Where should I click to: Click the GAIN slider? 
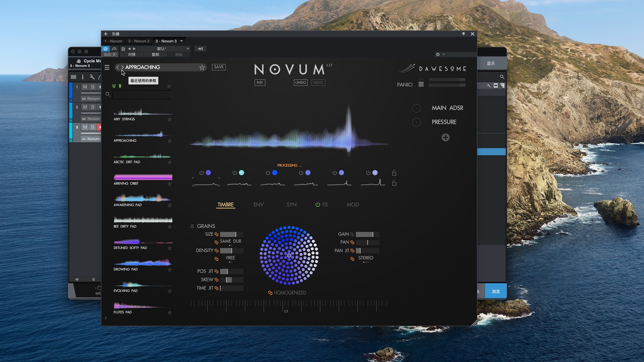click(x=367, y=234)
